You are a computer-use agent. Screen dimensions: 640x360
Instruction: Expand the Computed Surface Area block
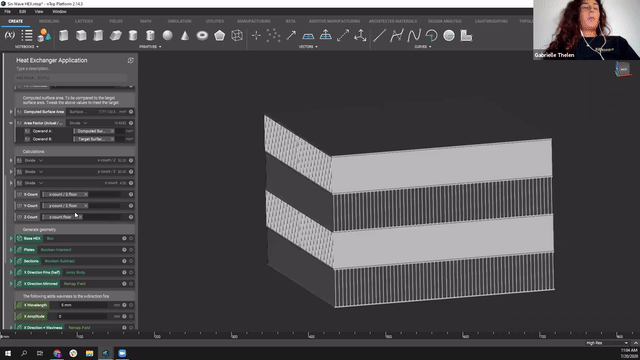(x=11, y=111)
